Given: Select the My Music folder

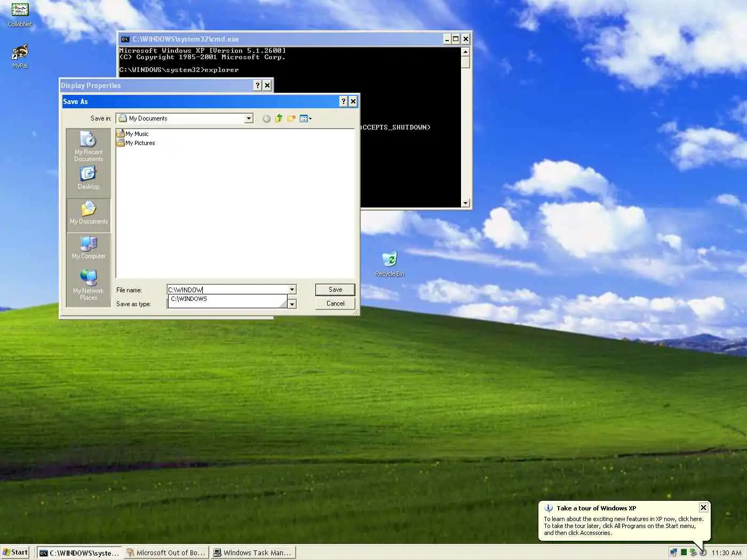Looking at the screenshot, I should coord(133,134).
